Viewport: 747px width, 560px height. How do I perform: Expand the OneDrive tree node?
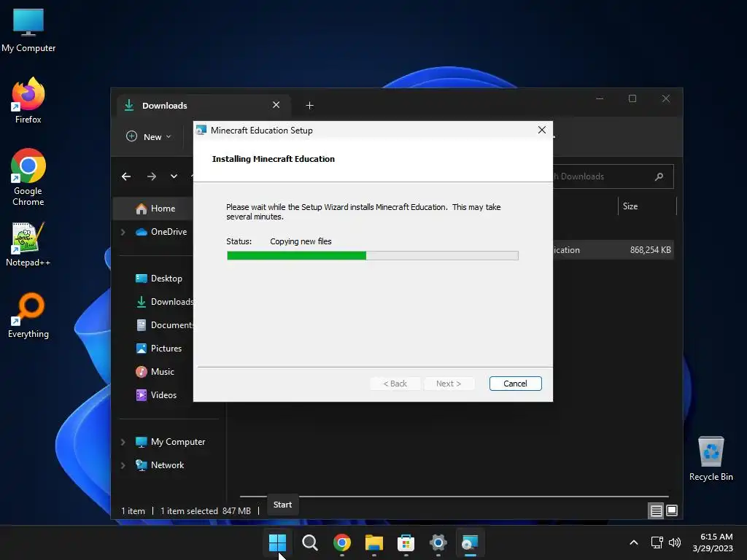click(x=123, y=232)
